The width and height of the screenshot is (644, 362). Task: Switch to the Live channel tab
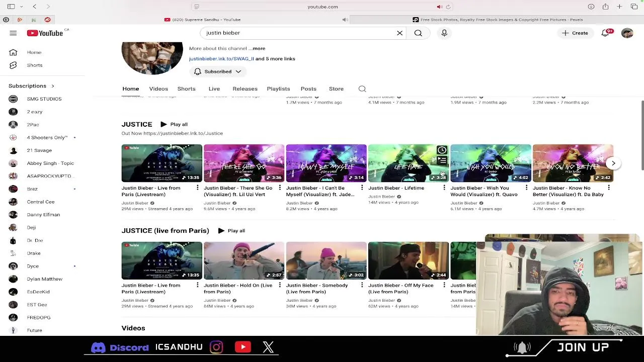(214, 89)
